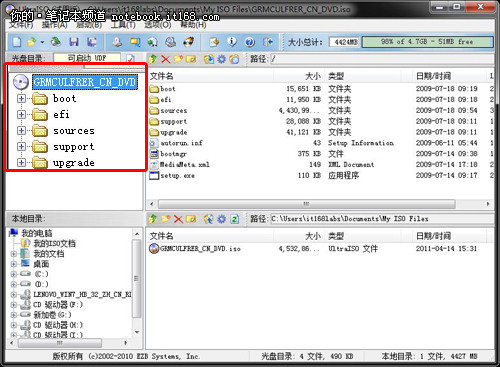Click the Open file folder toolbar icon
This screenshot has width=500, height=367.
tap(32, 42)
